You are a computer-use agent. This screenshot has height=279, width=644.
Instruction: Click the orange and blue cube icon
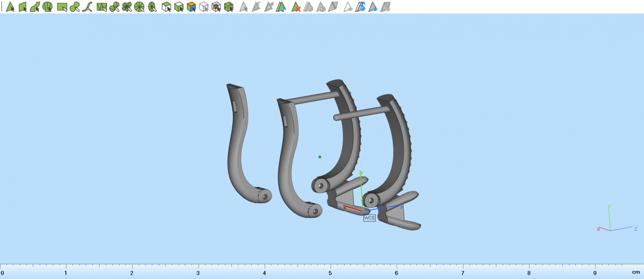(x=191, y=7)
